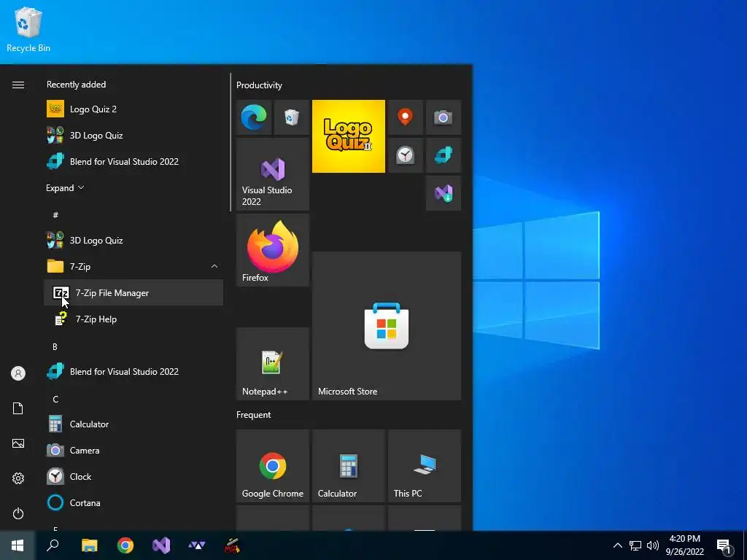This screenshot has height=560, width=747.
Task: Open File Explorer from the taskbar
Action: tap(89, 545)
